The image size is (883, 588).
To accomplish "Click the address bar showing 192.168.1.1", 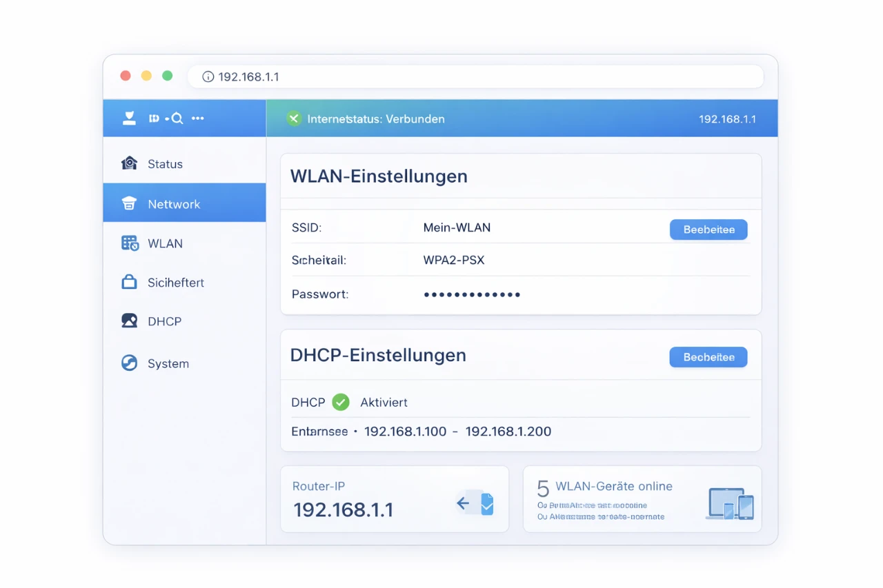I will [x=475, y=77].
